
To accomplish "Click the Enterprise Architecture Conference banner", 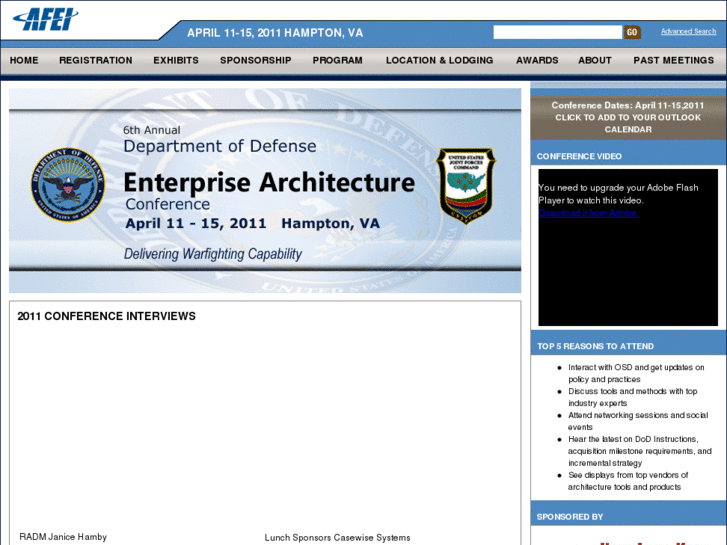I will point(265,191).
